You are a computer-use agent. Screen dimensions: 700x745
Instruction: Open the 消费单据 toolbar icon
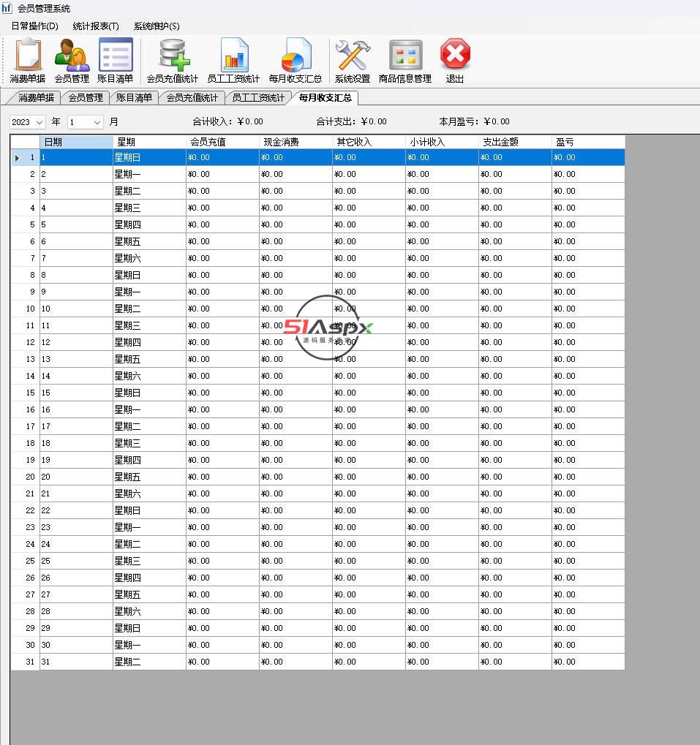tap(28, 61)
